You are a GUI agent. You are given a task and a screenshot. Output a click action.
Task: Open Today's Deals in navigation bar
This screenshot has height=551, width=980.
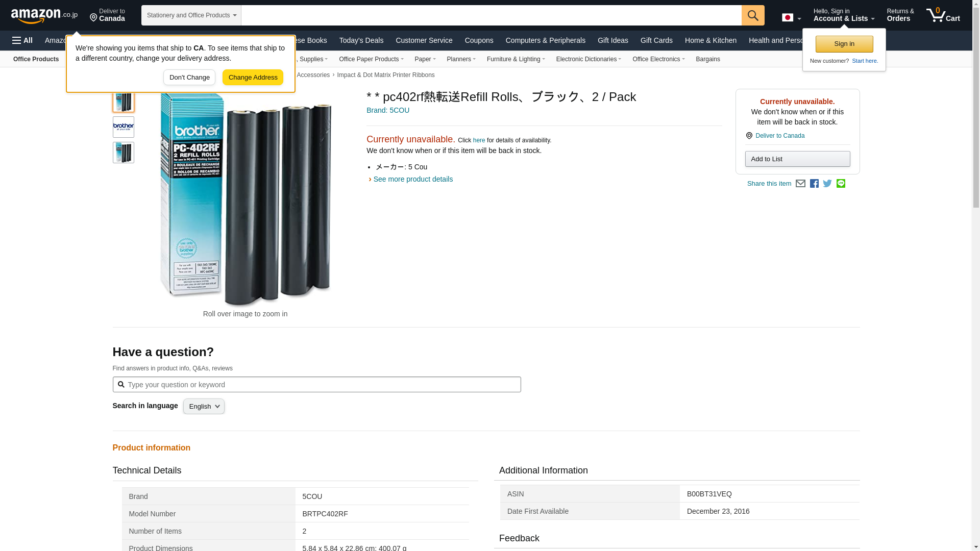[x=361, y=40]
